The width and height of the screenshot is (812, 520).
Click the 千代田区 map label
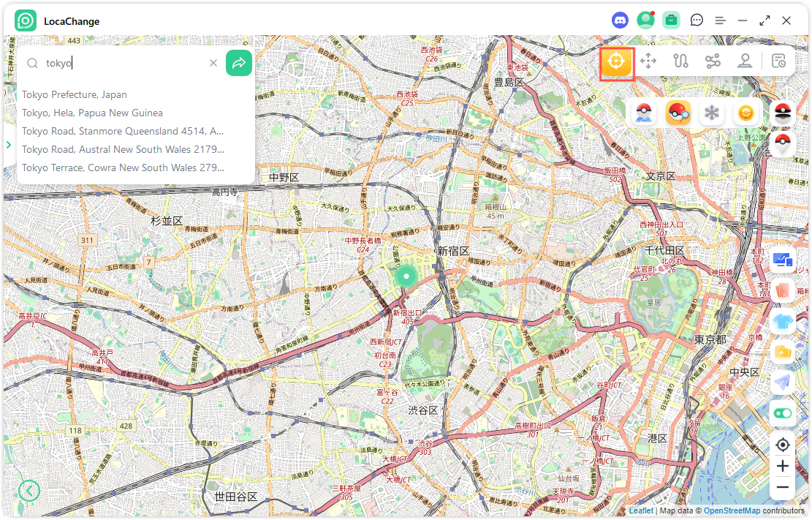pos(664,250)
